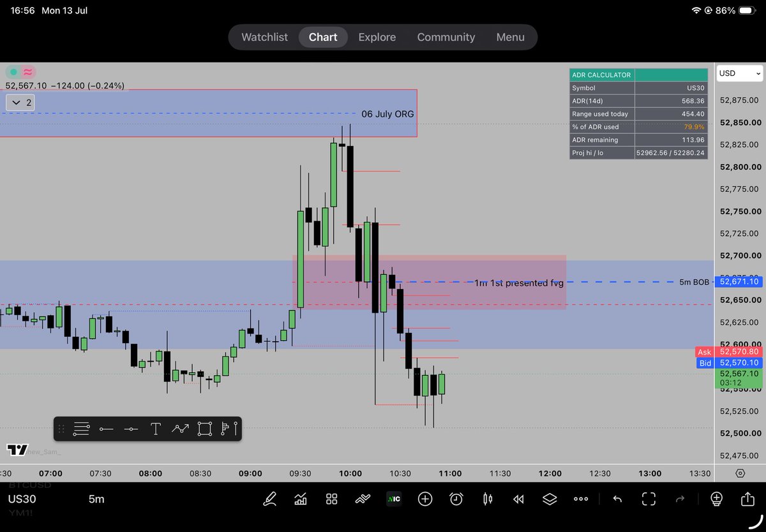Tap the double-line compare icon
Viewport: 766px width, 532px height.
[x=363, y=499]
